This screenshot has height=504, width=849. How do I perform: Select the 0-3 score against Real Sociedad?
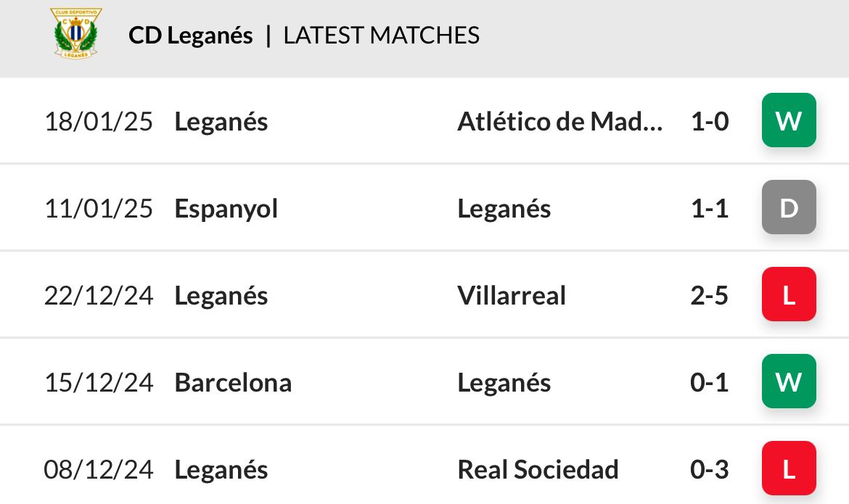pos(709,470)
